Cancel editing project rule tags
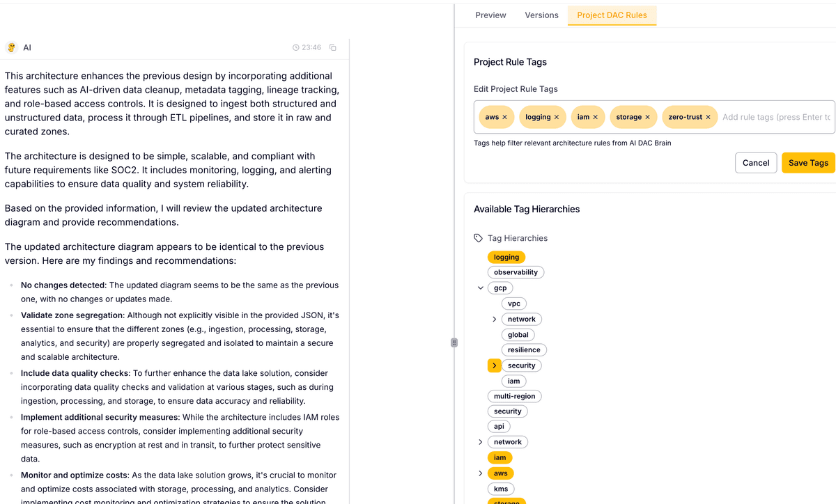 [756, 162]
